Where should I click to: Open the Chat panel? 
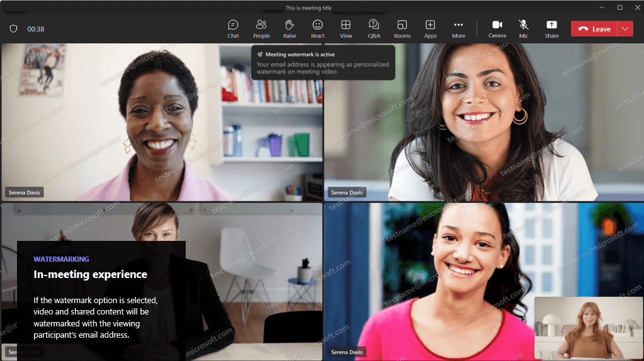pos(233,28)
